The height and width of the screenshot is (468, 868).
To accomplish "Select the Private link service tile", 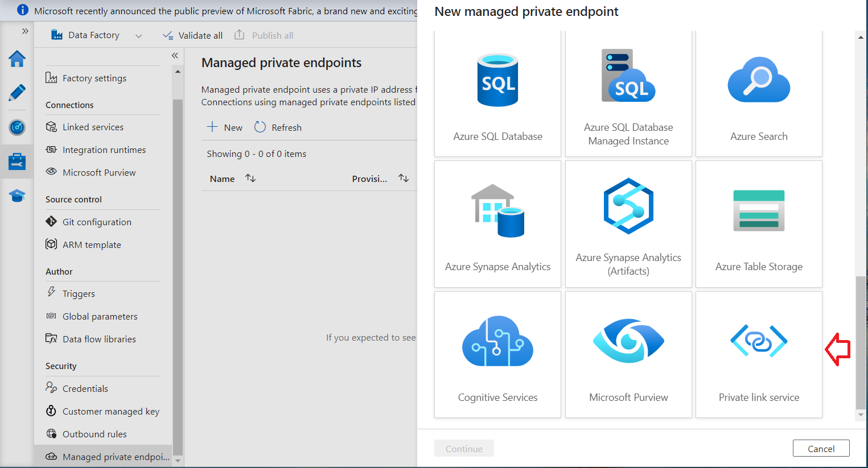I will pyautogui.click(x=758, y=355).
